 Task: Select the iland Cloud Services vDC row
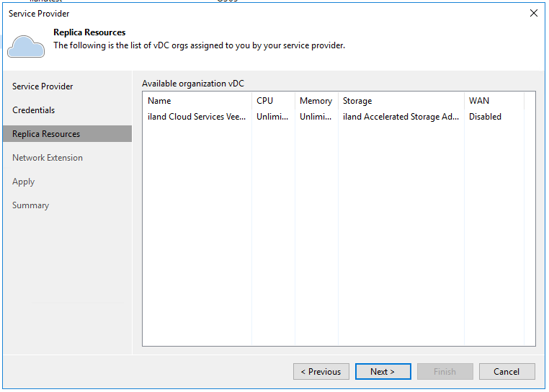click(197, 117)
